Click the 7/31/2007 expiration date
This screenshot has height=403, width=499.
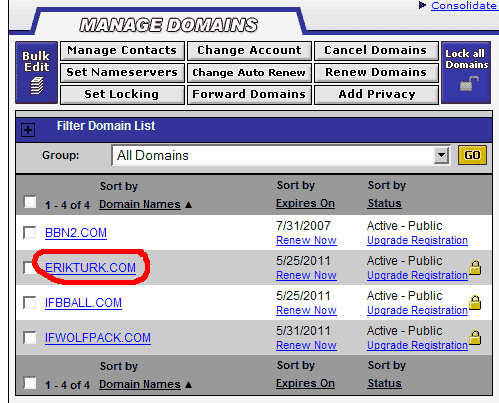point(303,226)
